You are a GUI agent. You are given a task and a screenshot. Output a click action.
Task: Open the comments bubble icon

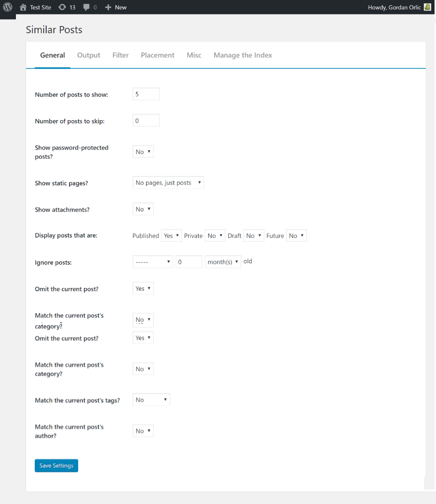(x=86, y=7)
